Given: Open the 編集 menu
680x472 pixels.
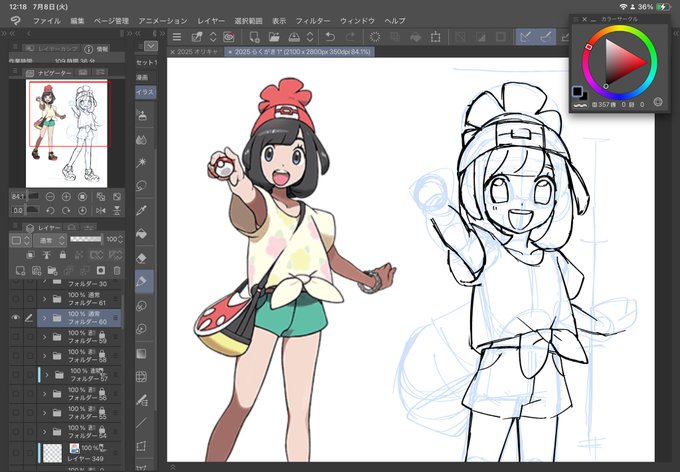Looking at the screenshot, I should 77,20.
